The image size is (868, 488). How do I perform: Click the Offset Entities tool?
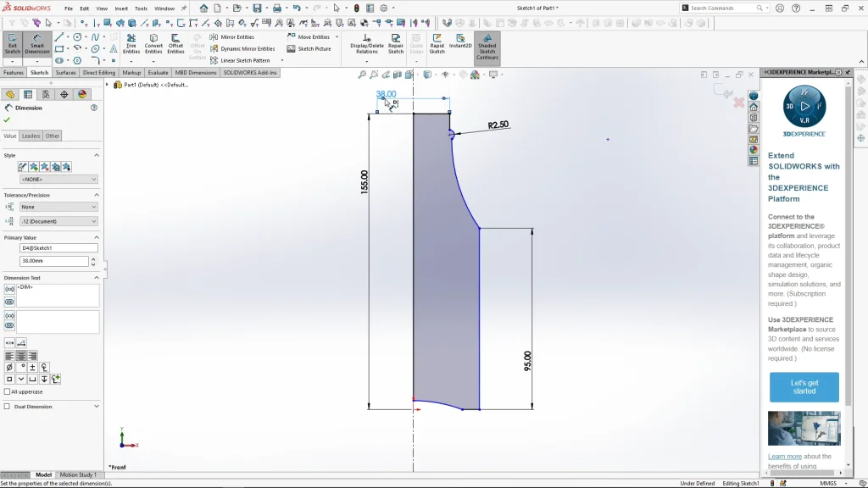coord(175,44)
